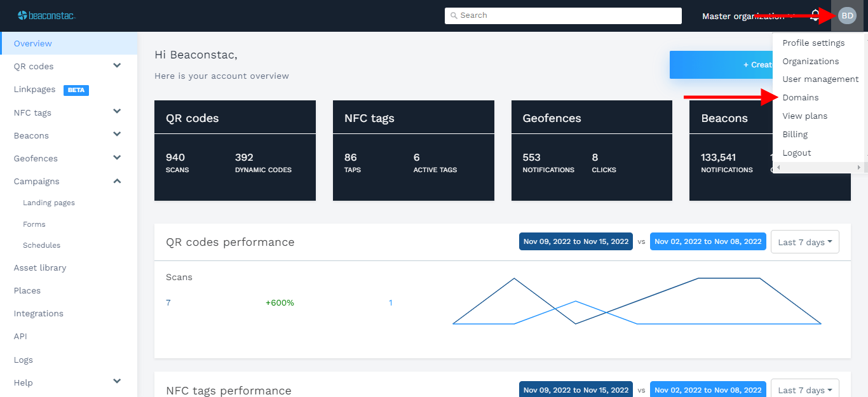
Task: Open Billing from the user menu
Action: pyautogui.click(x=795, y=135)
